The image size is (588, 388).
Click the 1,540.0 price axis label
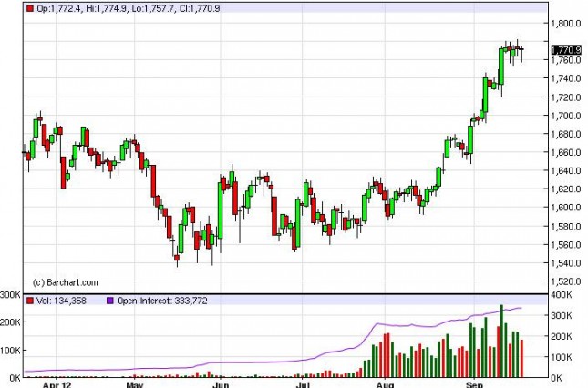point(566,263)
